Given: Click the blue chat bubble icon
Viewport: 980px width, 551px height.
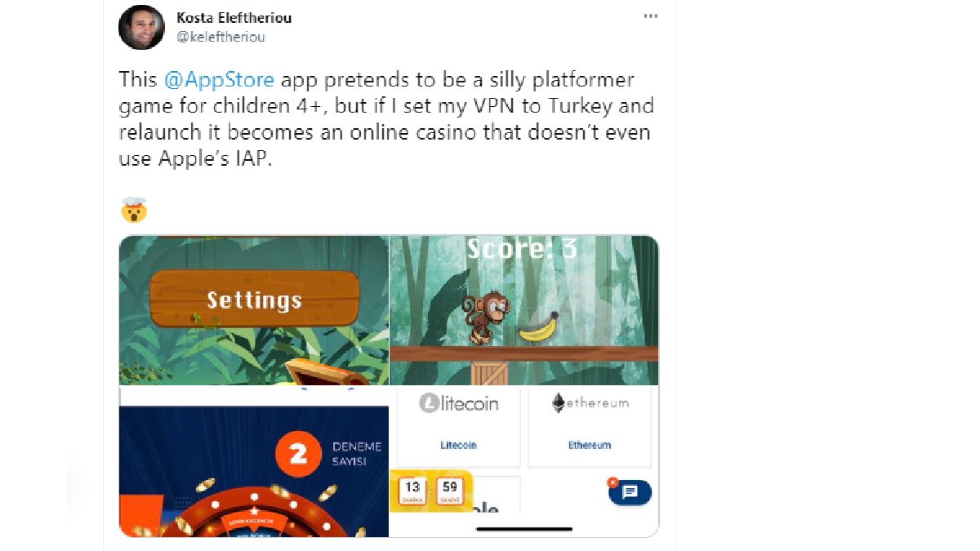Looking at the screenshot, I should click(x=630, y=492).
